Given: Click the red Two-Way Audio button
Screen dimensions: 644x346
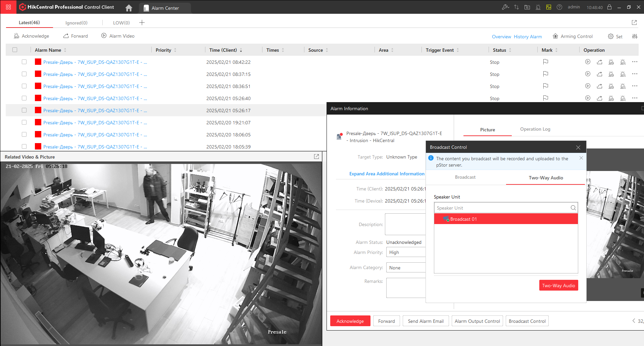Looking at the screenshot, I should click(x=558, y=286).
